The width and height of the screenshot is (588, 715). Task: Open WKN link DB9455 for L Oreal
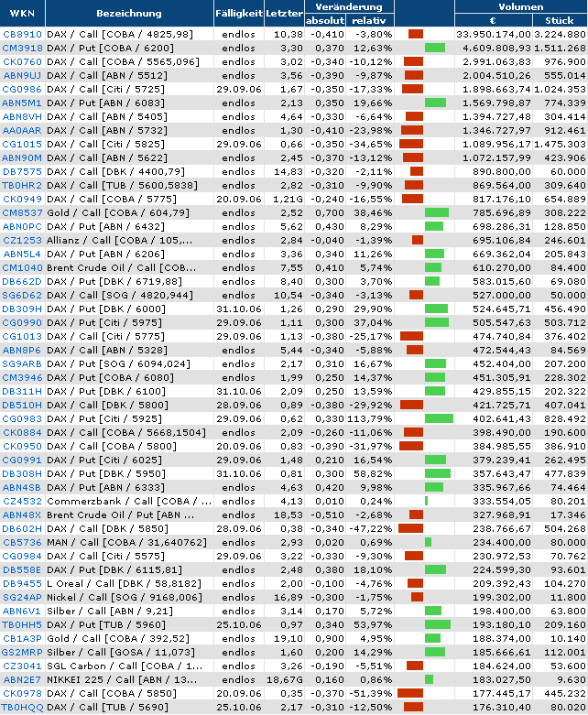coord(22,584)
